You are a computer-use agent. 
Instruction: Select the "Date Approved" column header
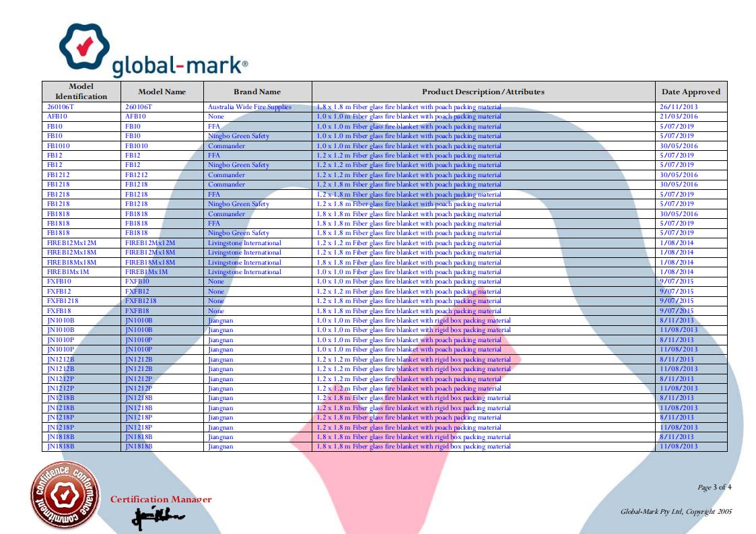tap(691, 92)
